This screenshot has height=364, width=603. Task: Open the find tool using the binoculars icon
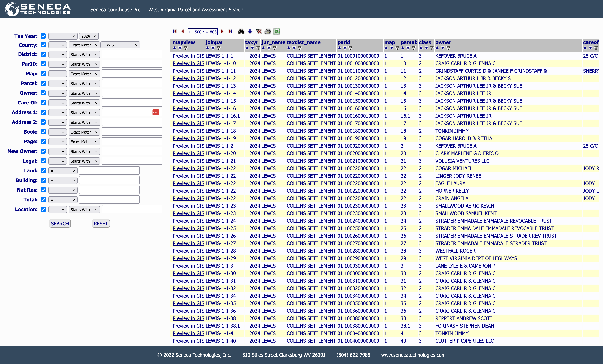tap(241, 31)
